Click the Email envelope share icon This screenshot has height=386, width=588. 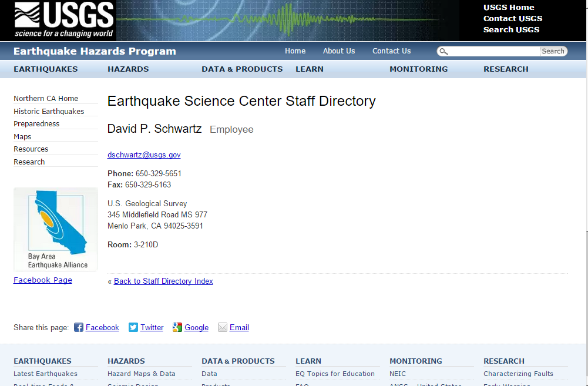point(223,327)
